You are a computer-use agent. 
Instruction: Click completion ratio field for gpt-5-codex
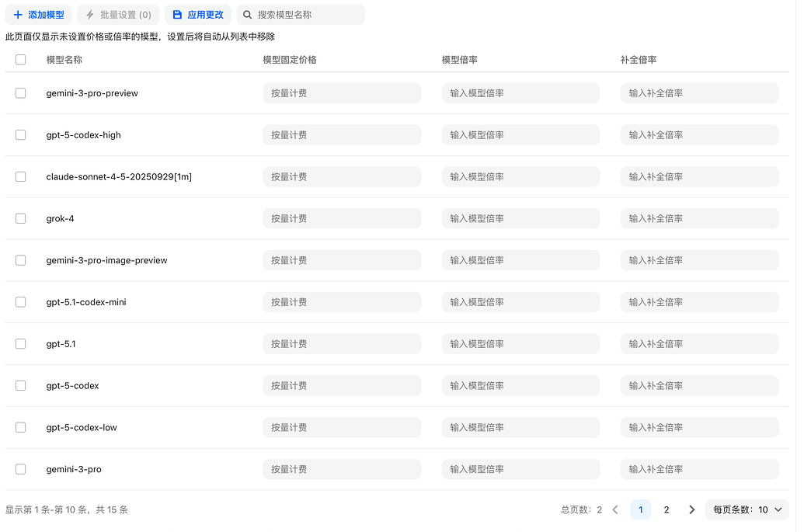pos(699,385)
